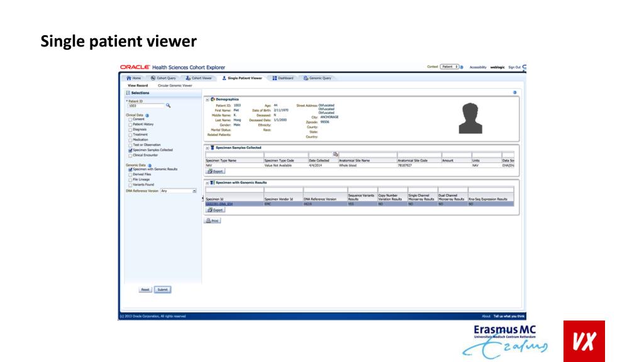This screenshot has width=644, height=362.
Task: Click the help icon above the Demographics panel
Action: click(514, 92)
